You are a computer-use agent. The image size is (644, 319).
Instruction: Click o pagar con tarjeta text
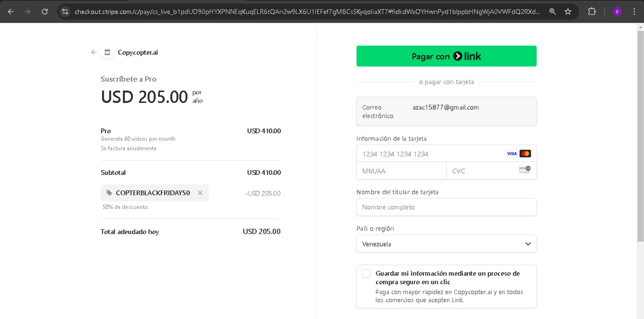[447, 81]
